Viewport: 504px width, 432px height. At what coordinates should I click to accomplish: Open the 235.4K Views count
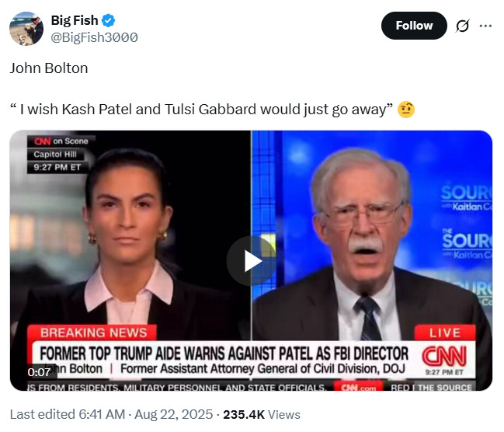tap(262, 414)
